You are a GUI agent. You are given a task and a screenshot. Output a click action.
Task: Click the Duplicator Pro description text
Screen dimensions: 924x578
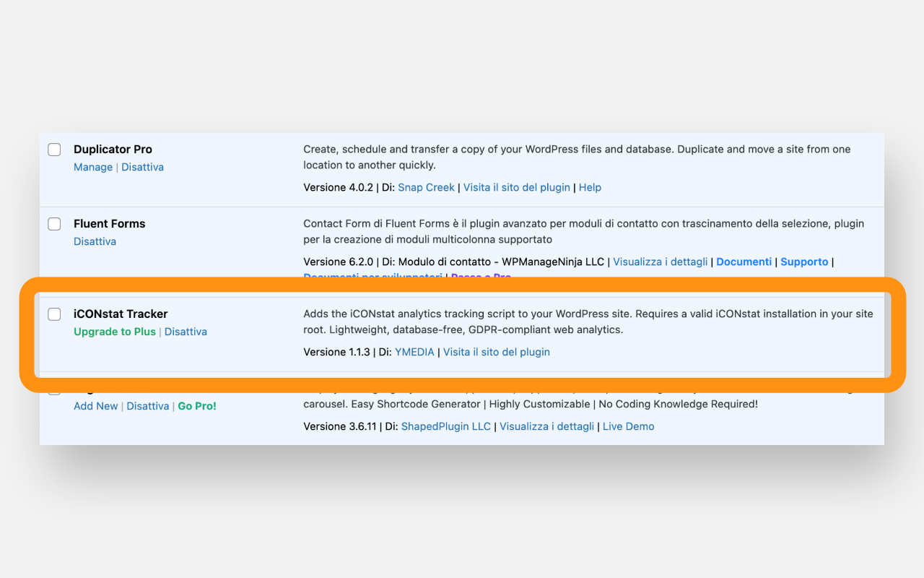(577, 158)
